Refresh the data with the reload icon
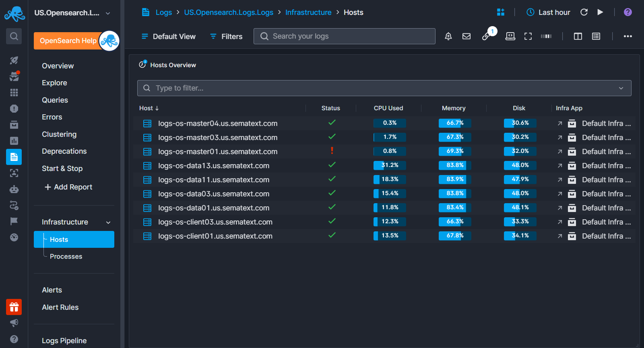 584,12
